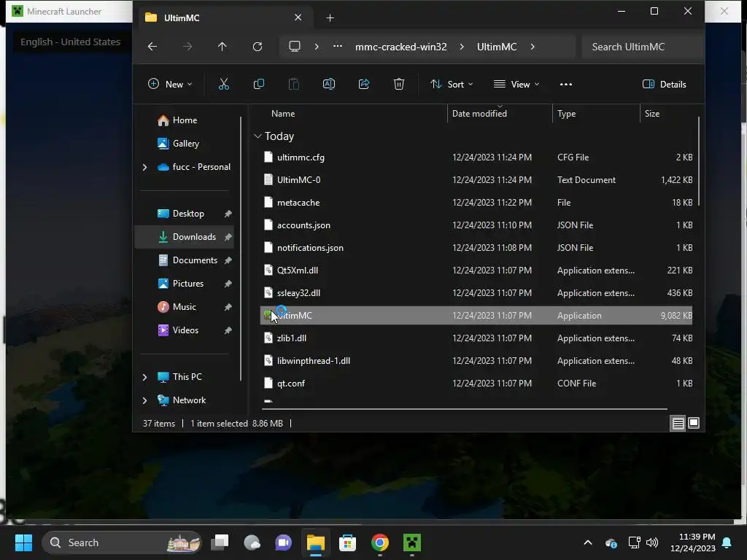Click the volume speaker tray icon

tap(652, 542)
